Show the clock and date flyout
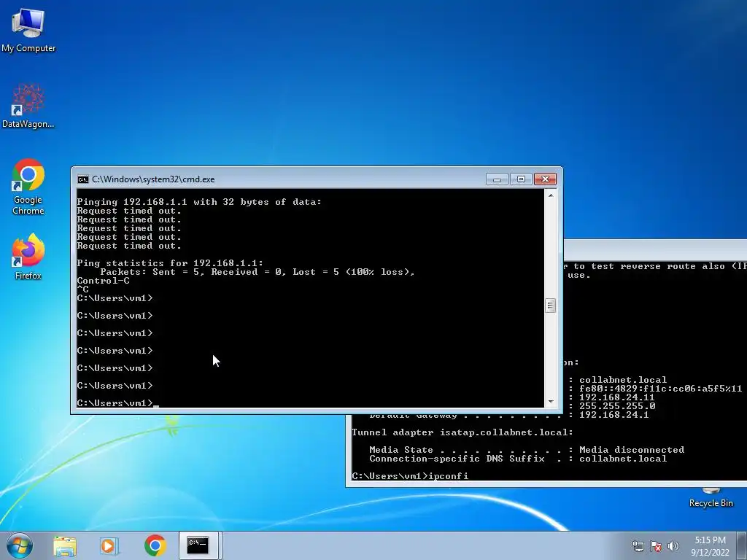747x560 pixels. click(x=710, y=546)
